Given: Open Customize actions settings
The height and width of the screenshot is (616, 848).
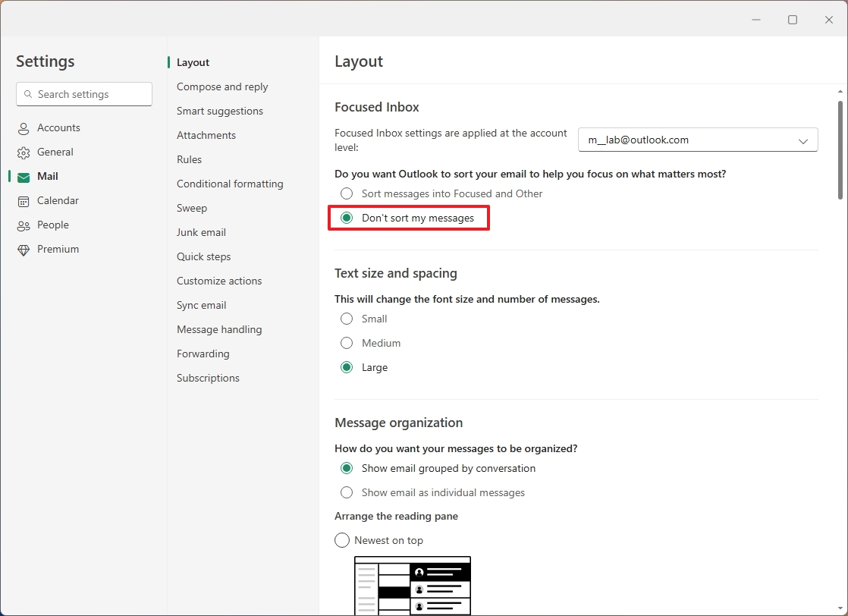Looking at the screenshot, I should point(219,281).
